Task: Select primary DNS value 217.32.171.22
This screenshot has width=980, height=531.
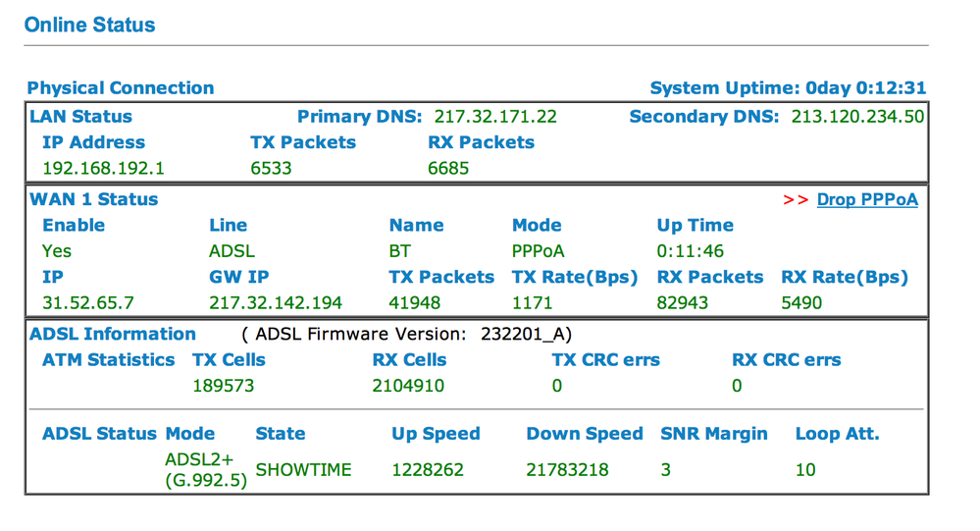Action: pyautogui.click(x=495, y=117)
